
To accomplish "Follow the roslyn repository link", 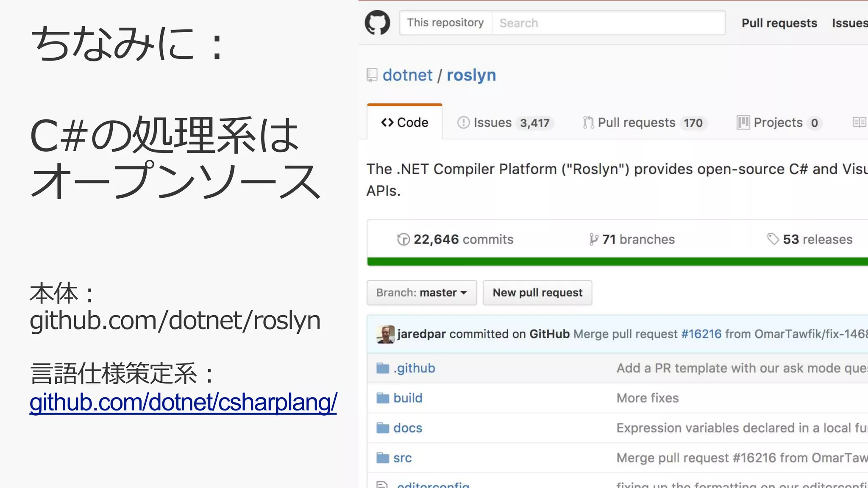I will (x=471, y=75).
